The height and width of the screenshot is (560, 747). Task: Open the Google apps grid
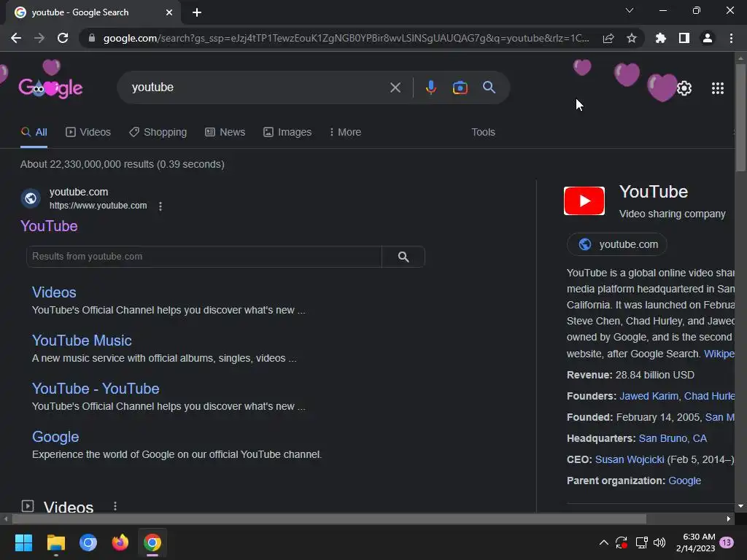(718, 88)
